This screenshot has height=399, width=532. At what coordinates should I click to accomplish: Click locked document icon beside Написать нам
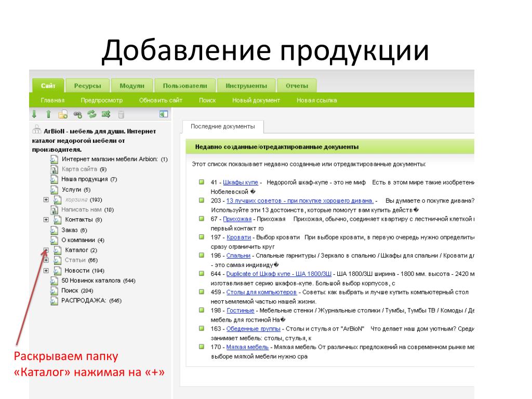(54, 210)
